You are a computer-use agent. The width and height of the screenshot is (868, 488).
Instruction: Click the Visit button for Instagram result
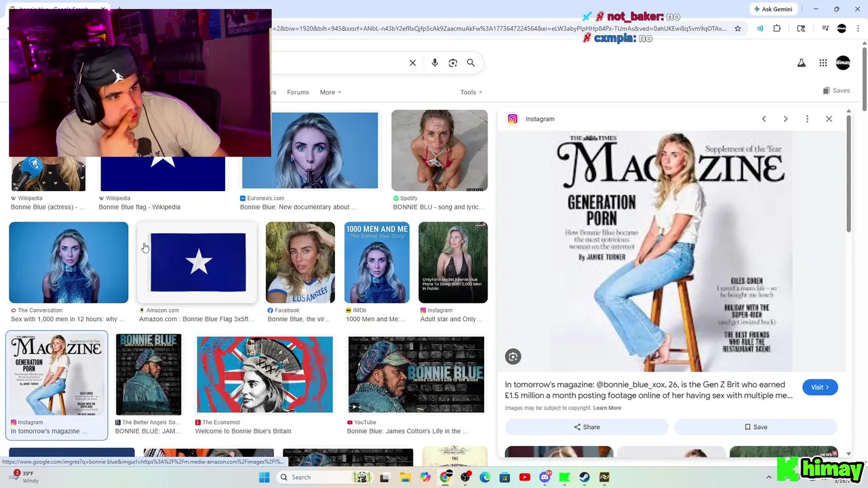pyautogui.click(x=820, y=387)
